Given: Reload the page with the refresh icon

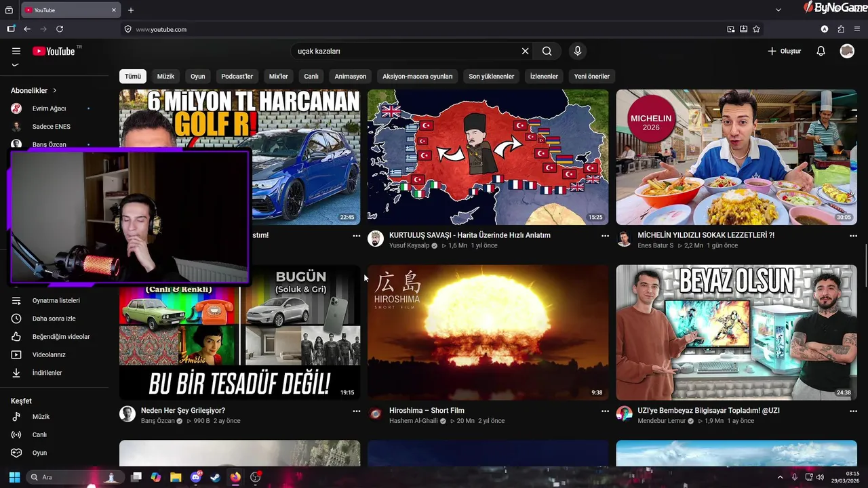Looking at the screenshot, I should click(x=60, y=29).
